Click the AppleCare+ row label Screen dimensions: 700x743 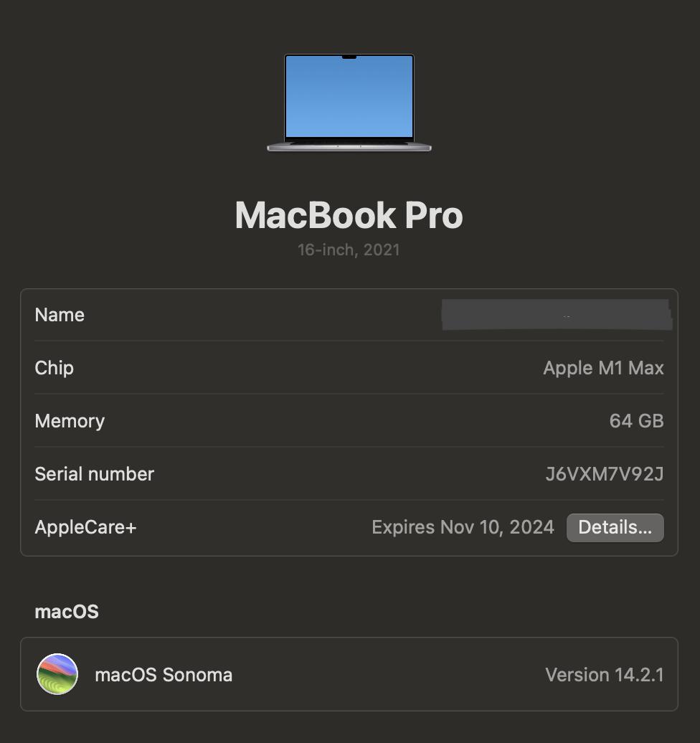[x=85, y=527]
